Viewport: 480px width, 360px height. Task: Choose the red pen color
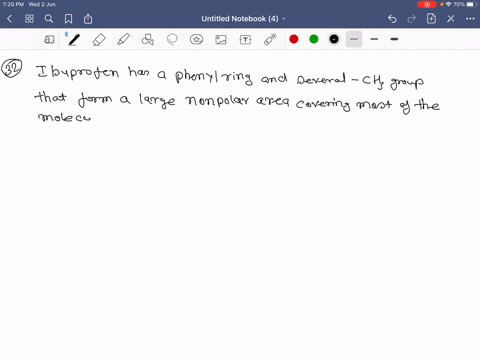click(x=294, y=39)
